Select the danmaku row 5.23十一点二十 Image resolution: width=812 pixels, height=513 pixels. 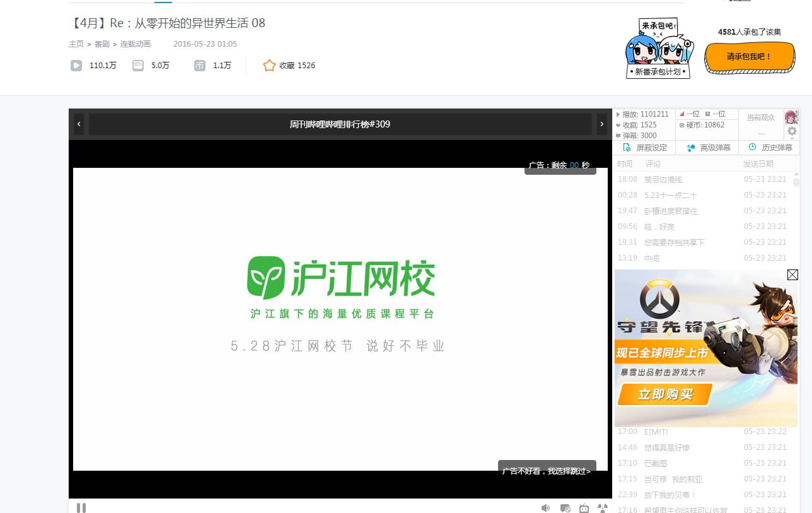pyautogui.click(x=703, y=195)
